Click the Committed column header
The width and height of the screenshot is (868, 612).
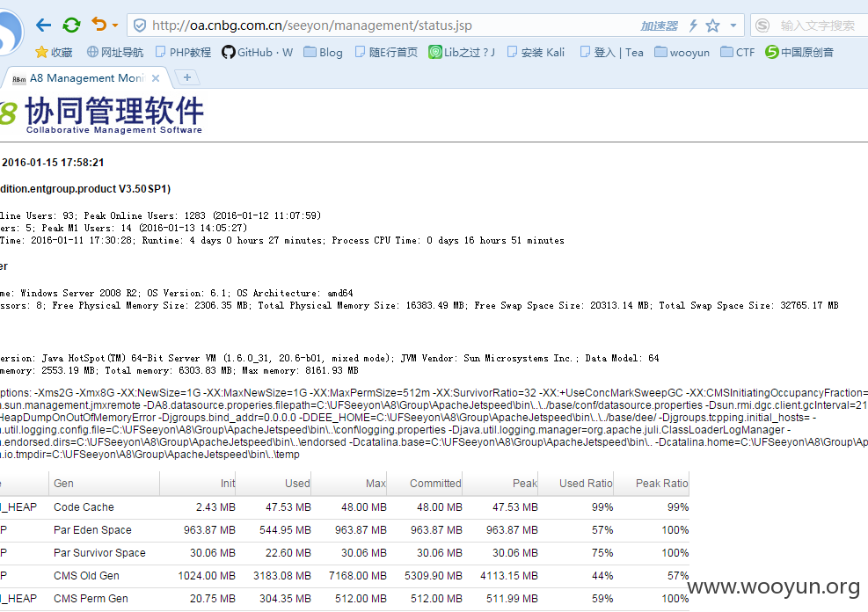click(435, 483)
